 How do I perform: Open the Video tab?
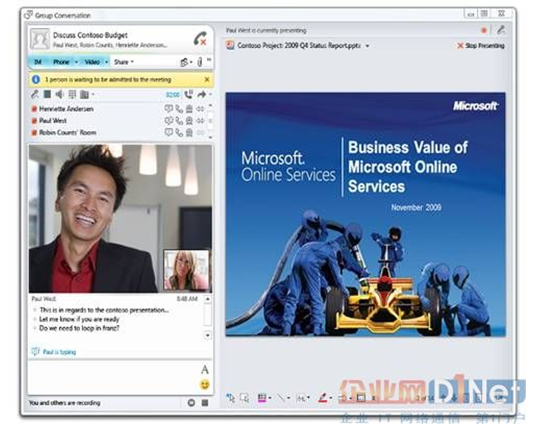click(x=92, y=62)
